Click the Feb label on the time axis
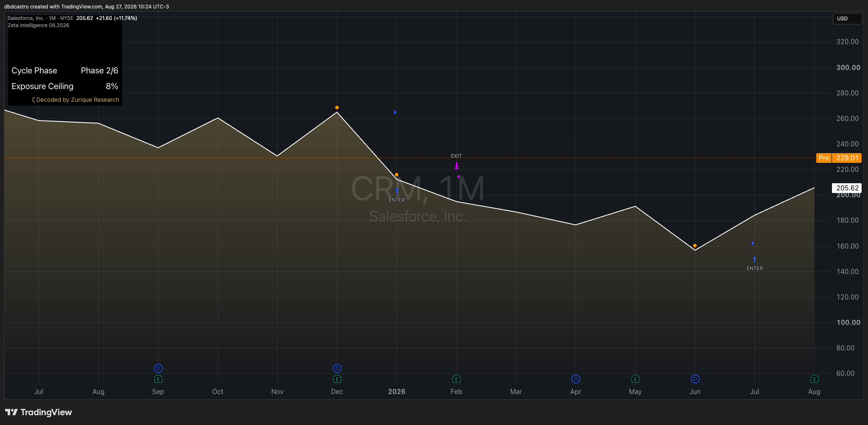The width and height of the screenshot is (868, 425). coord(456,391)
